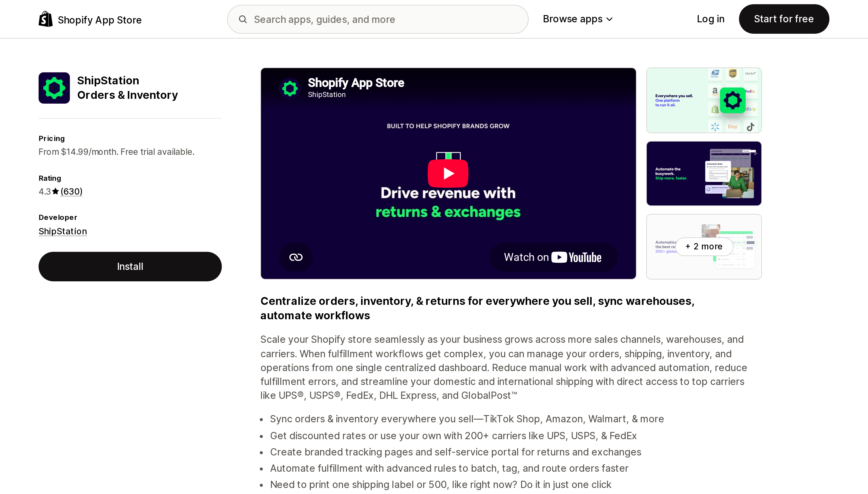
Task: Click the bullet 'Sync orders & inventory everywhere'
Action: pos(467,419)
